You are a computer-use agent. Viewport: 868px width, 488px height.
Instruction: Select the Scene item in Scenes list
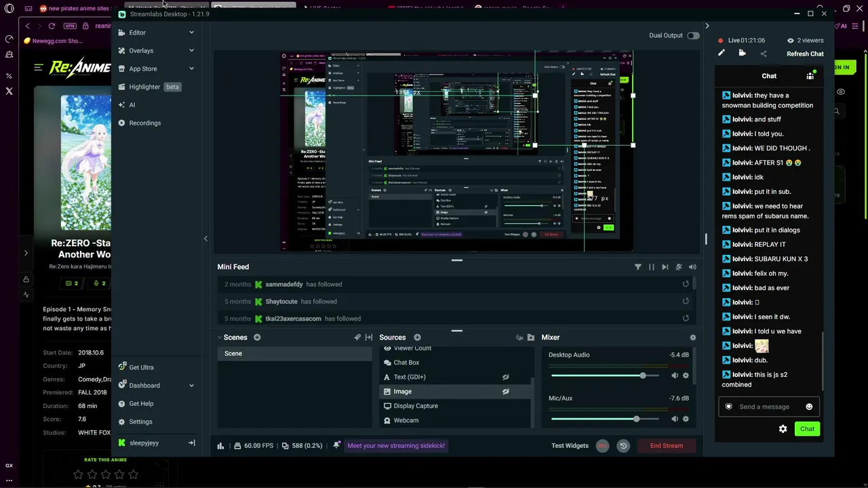[294, 354]
